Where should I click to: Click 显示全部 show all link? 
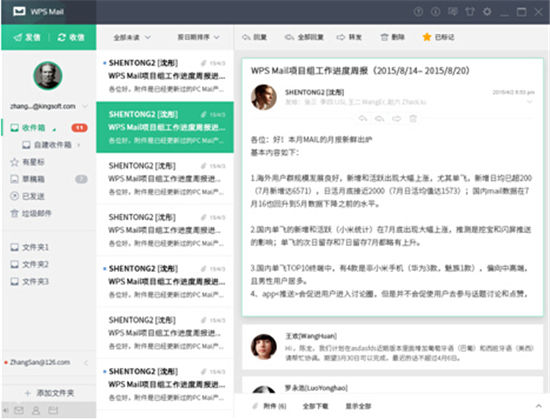click(x=358, y=406)
